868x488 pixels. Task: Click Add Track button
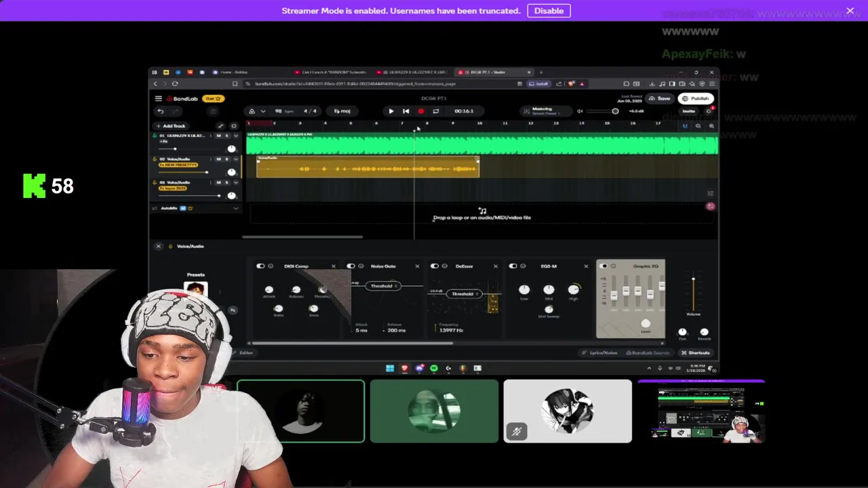click(170, 126)
